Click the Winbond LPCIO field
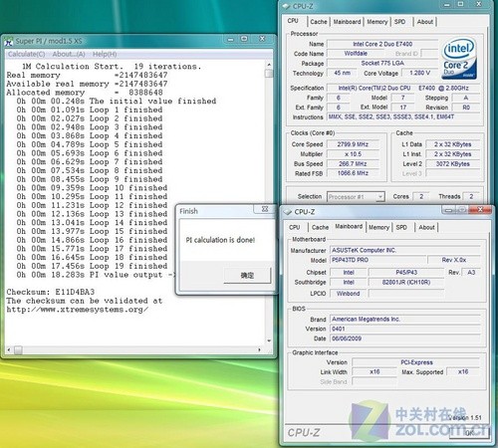The height and width of the screenshot is (448, 498). [x=348, y=294]
